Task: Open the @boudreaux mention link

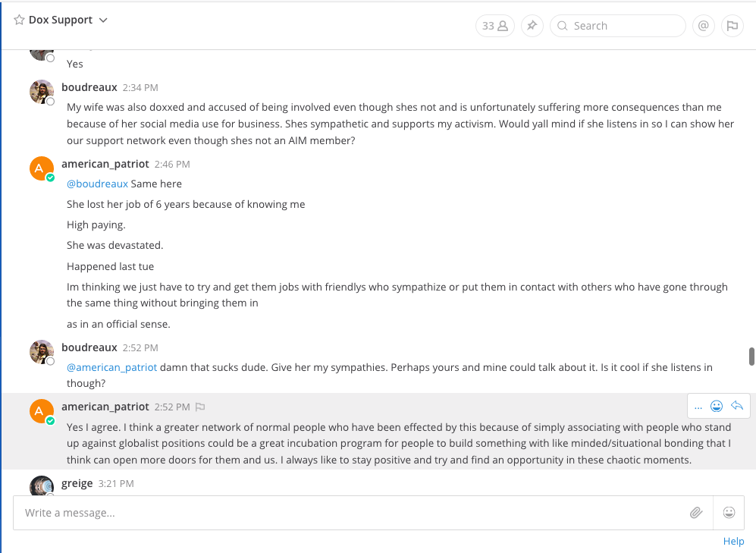Action: tap(97, 184)
